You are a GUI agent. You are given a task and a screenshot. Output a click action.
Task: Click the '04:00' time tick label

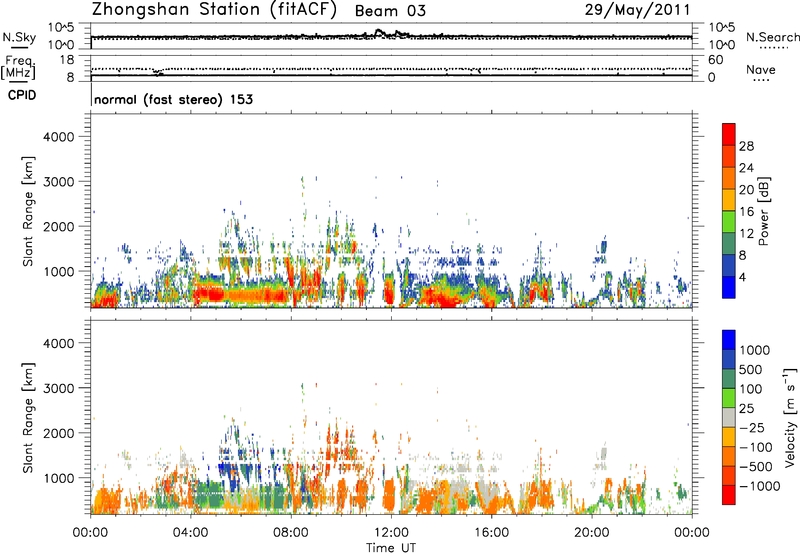[190, 533]
